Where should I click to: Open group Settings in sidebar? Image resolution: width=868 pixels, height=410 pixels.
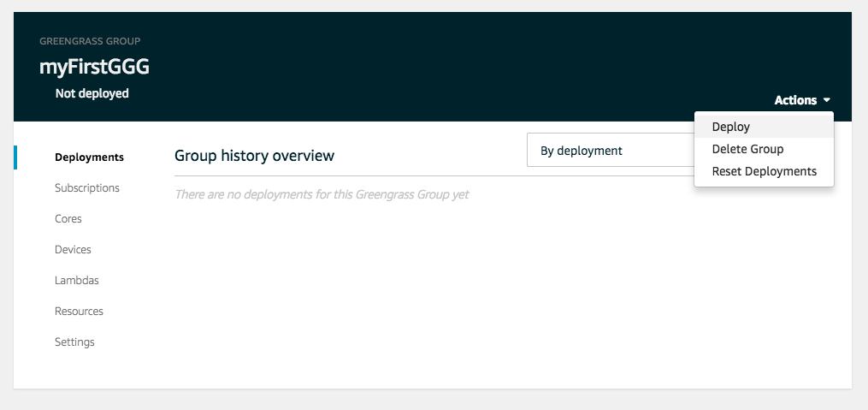click(x=74, y=342)
